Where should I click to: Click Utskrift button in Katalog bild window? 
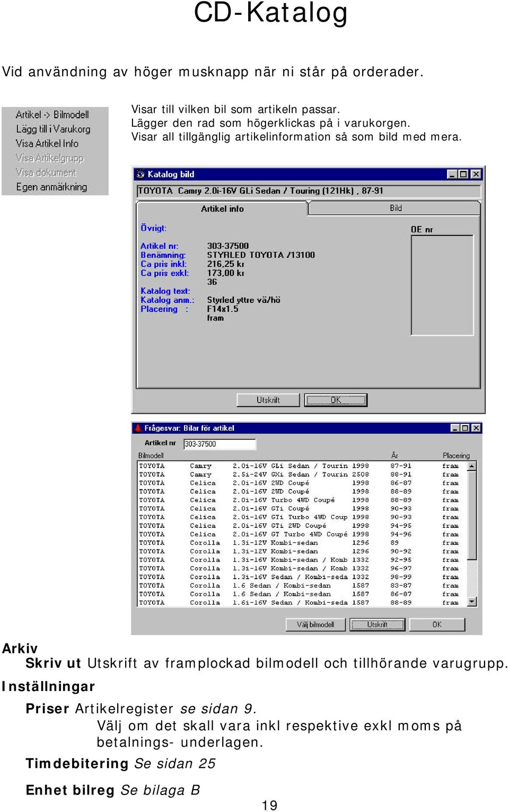coord(268,400)
